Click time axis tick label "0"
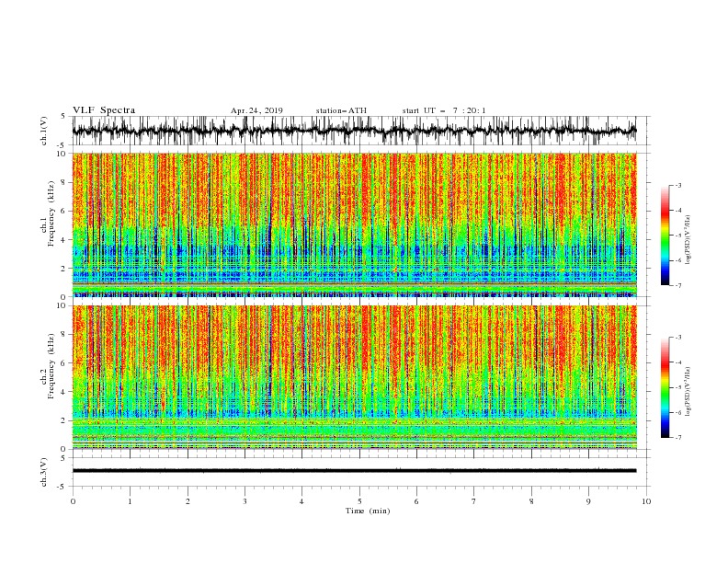This screenshot has width=728, height=563. pyautogui.click(x=73, y=501)
